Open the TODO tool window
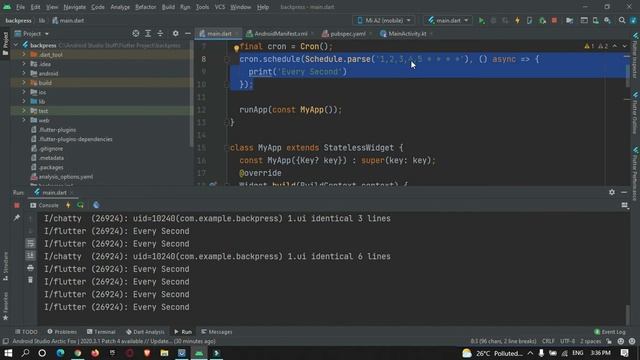The height and width of the screenshot is (360, 640). point(26,332)
